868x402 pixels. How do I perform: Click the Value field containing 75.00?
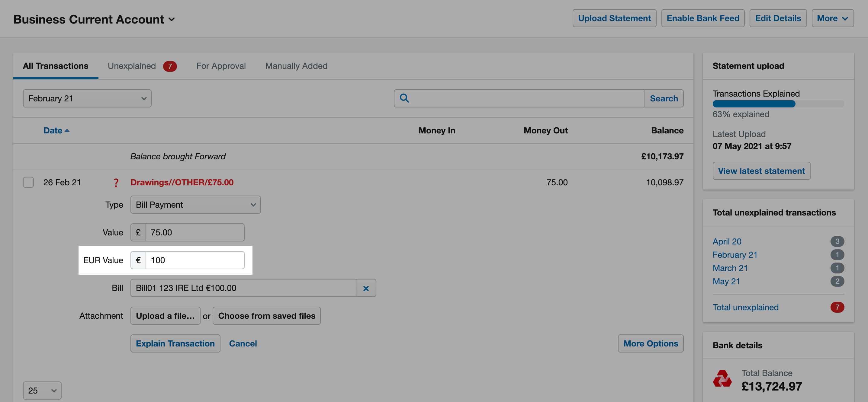click(195, 232)
